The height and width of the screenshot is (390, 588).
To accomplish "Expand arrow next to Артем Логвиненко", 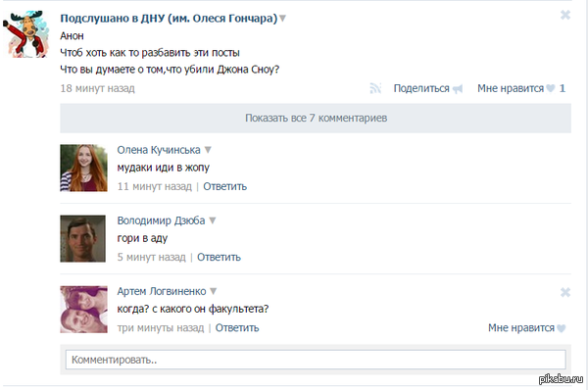I will pyautogui.click(x=214, y=291).
